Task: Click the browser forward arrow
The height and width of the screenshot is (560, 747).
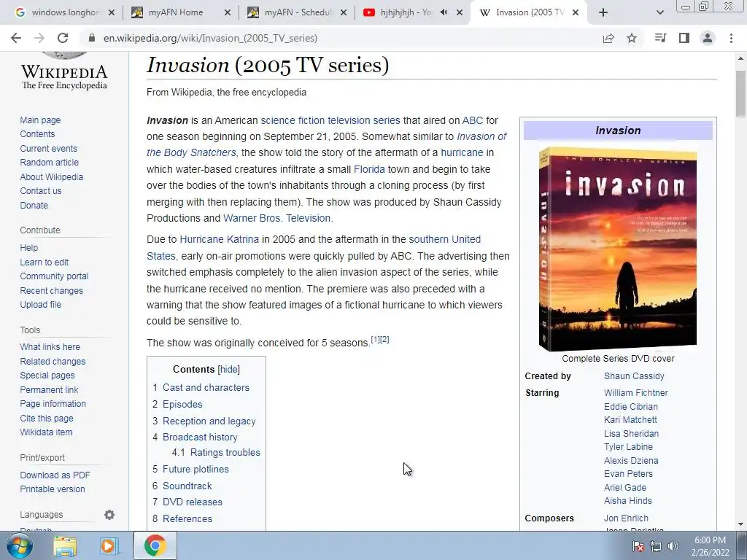Action: pyautogui.click(x=39, y=38)
